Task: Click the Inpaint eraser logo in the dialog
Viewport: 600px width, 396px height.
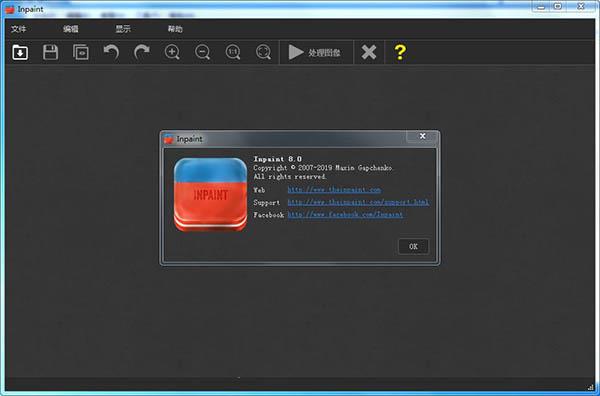Action: [x=210, y=194]
